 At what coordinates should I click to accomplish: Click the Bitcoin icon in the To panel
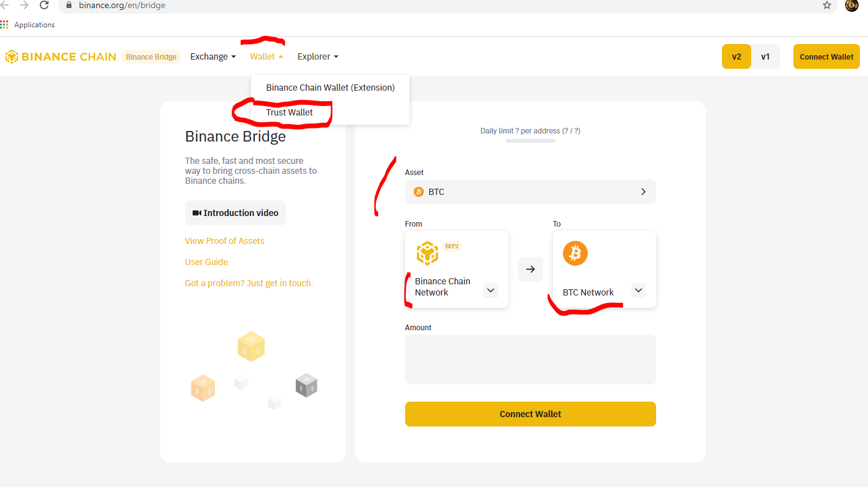point(575,253)
